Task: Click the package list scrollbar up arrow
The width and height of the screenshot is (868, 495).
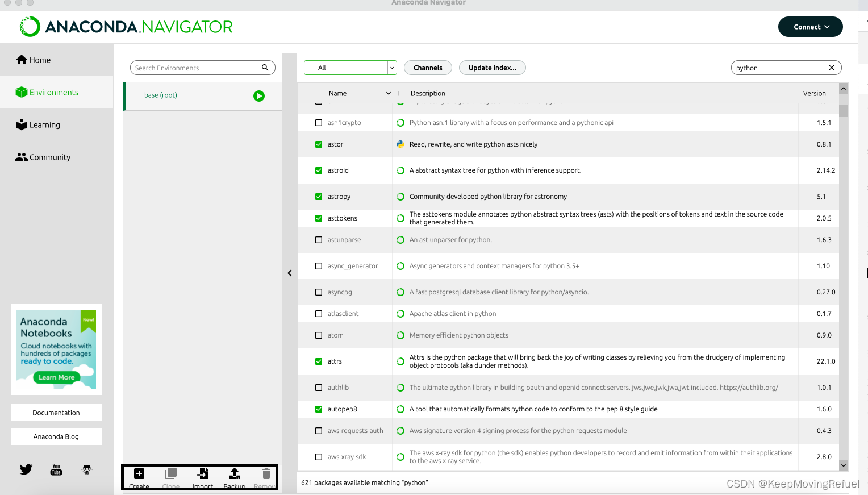Action: (x=844, y=89)
